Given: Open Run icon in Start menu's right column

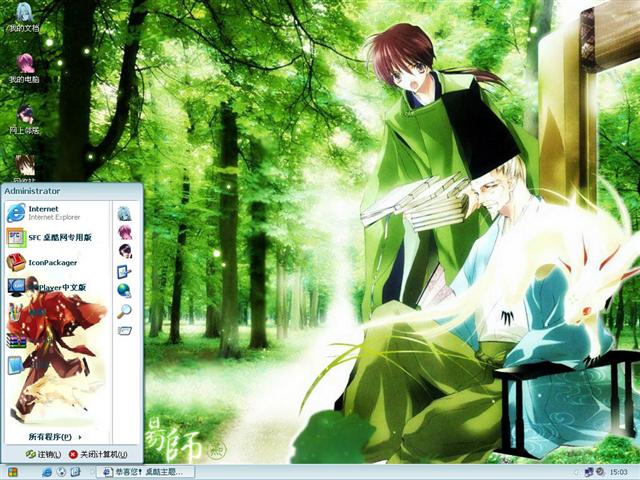Looking at the screenshot, I should pyautogui.click(x=124, y=330).
